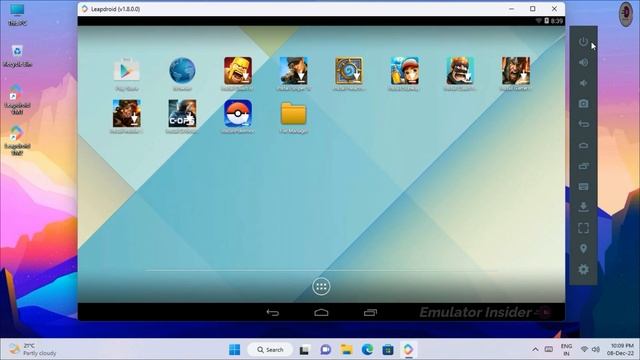Tap the Clash Royale king icon
This screenshot has width=640, height=360.
[x=460, y=71]
